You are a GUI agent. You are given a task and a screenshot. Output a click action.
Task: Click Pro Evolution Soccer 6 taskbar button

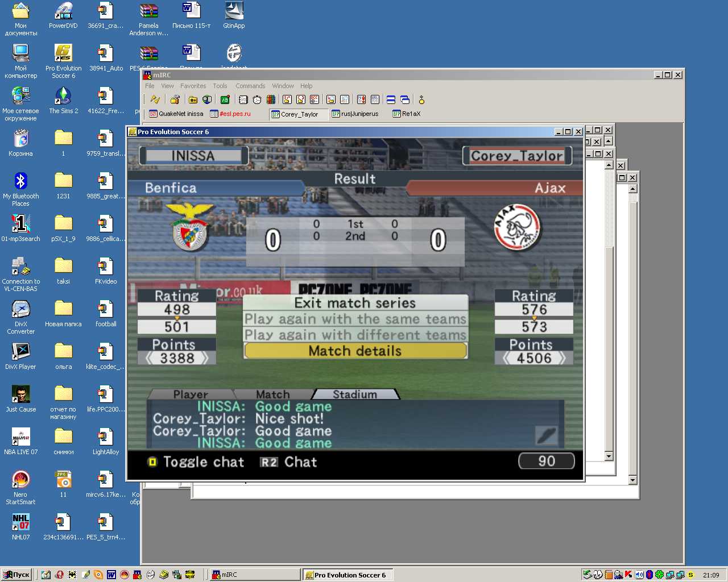(347, 575)
